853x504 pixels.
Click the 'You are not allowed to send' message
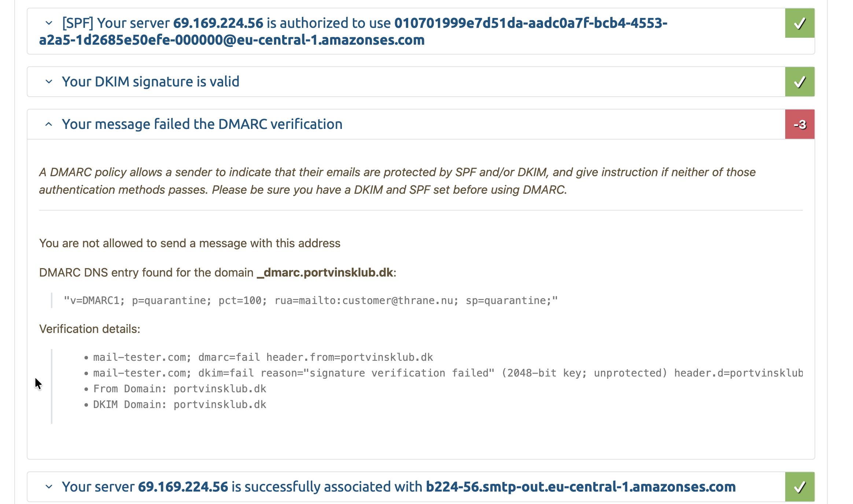pyautogui.click(x=190, y=243)
